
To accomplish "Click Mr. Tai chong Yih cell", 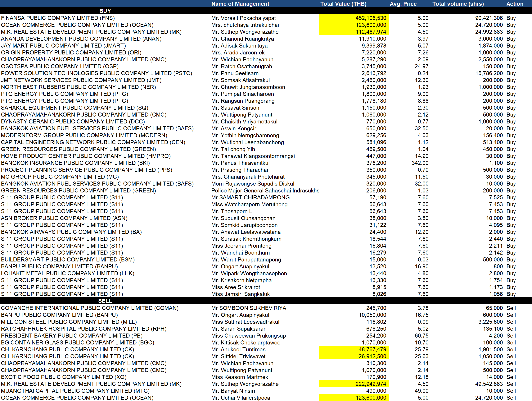I will tap(233, 149).
